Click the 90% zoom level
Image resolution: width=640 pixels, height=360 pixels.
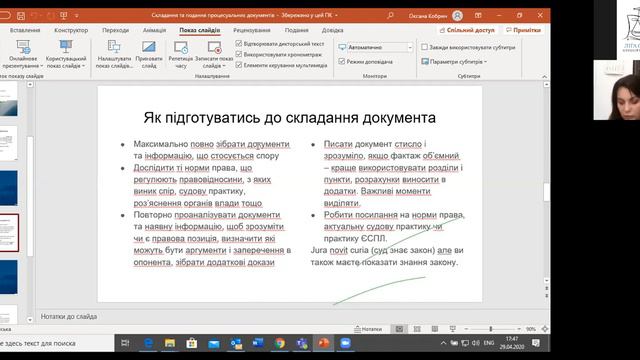[531, 329]
